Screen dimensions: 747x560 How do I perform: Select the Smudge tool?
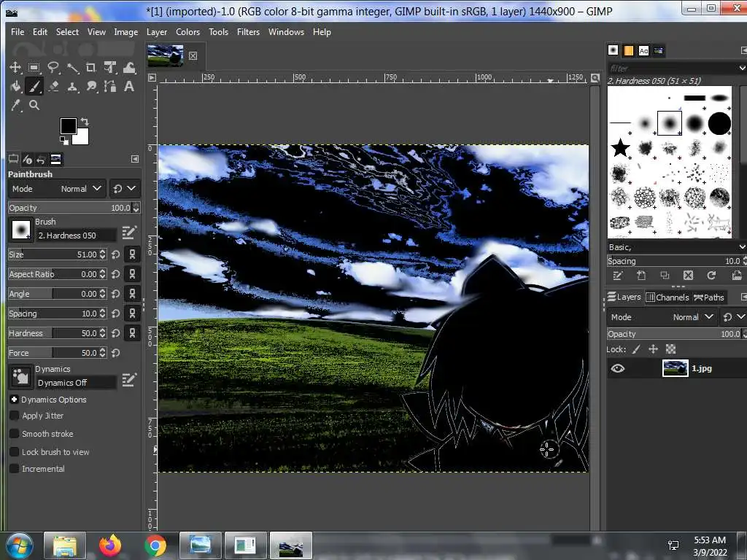pos(91,86)
